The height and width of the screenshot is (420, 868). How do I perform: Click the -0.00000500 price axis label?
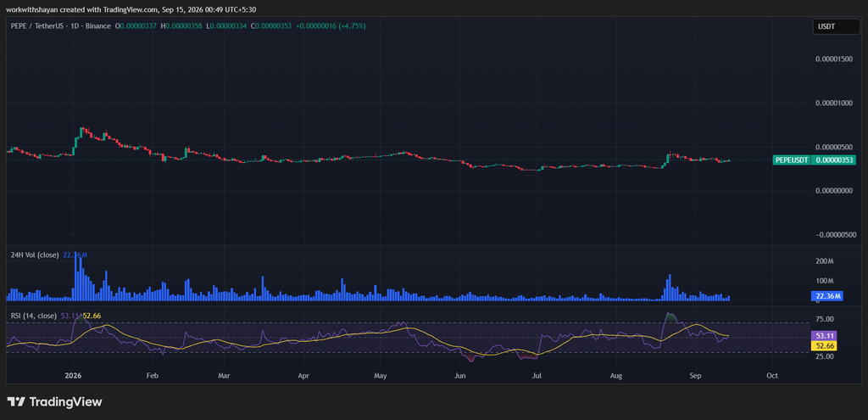tap(834, 235)
